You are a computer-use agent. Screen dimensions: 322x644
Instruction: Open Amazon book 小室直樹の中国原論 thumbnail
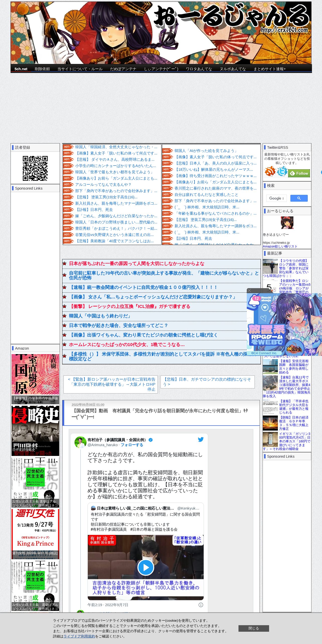[x=35, y=379]
